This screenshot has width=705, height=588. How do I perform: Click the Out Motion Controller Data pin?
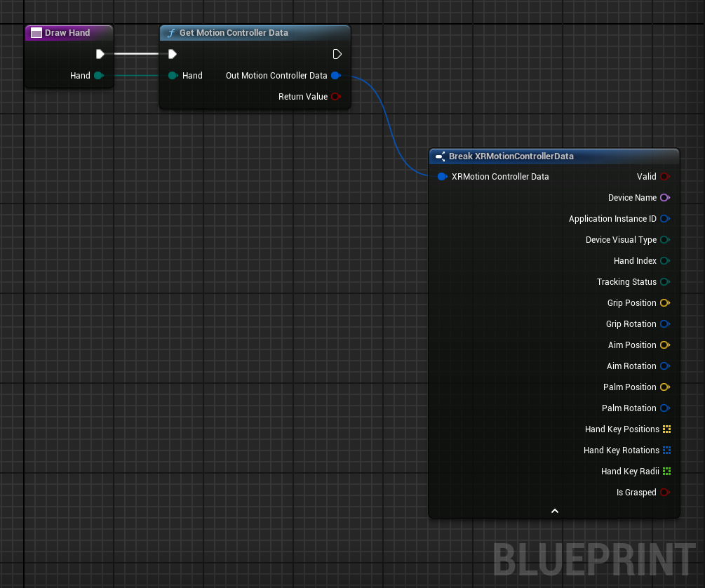(x=335, y=76)
